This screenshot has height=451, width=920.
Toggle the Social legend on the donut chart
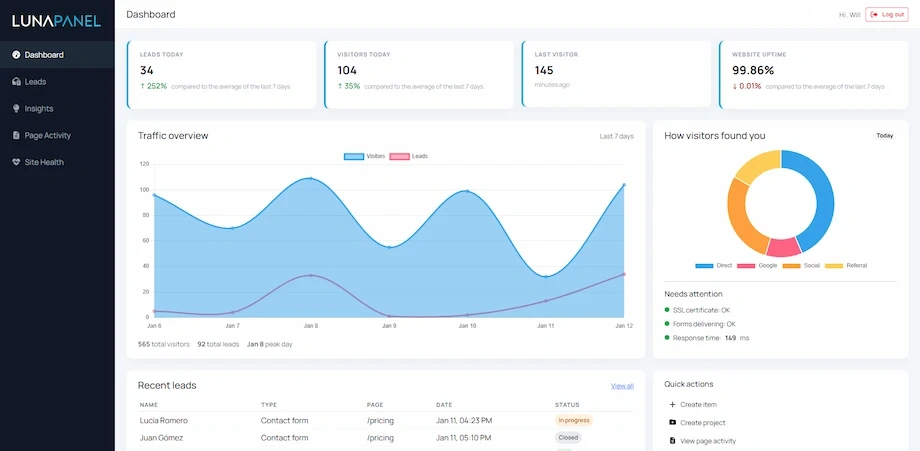(x=801, y=266)
